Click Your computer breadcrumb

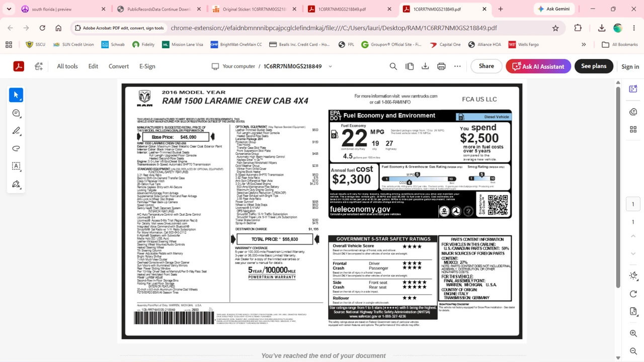click(233, 66)
